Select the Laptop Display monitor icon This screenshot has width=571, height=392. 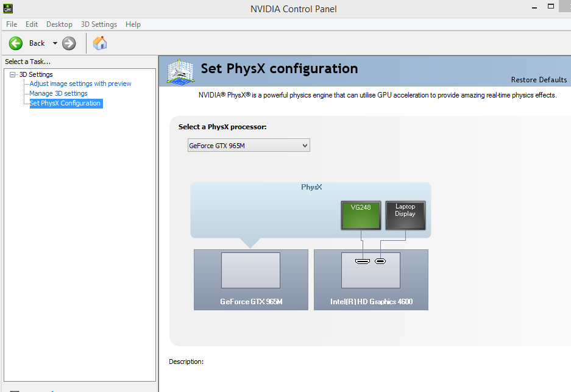tap(405, 215)
